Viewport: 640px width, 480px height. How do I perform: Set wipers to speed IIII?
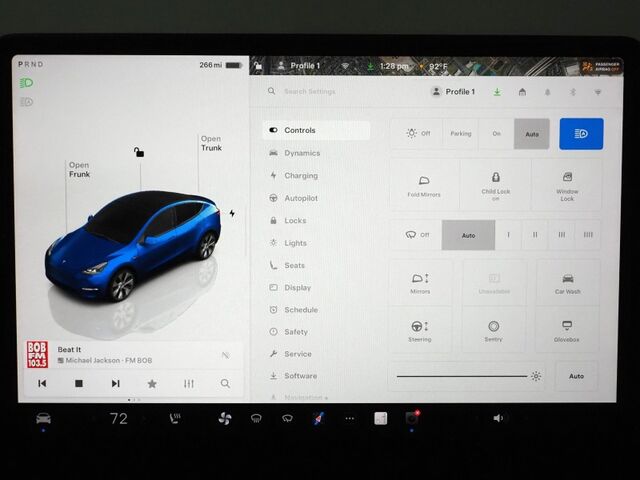point(588,235)
